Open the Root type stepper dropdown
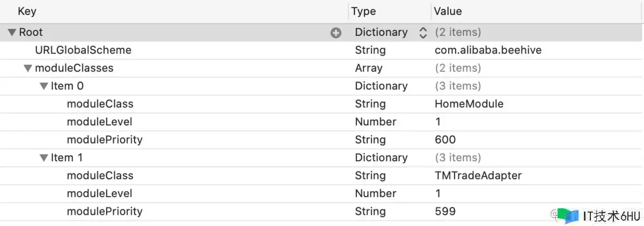 [x=423, y=33]
